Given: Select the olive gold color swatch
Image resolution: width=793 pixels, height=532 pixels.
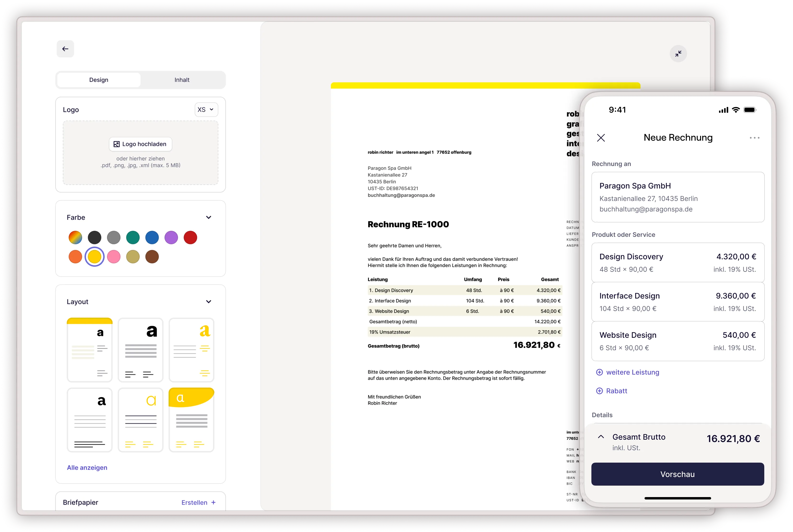Looking at the screenshot, I should 133,257.
